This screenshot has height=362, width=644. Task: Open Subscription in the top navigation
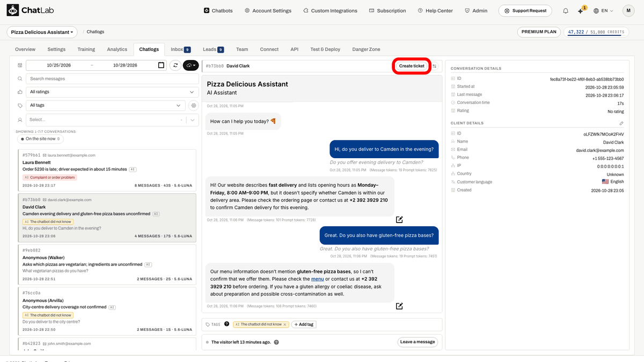387,11
